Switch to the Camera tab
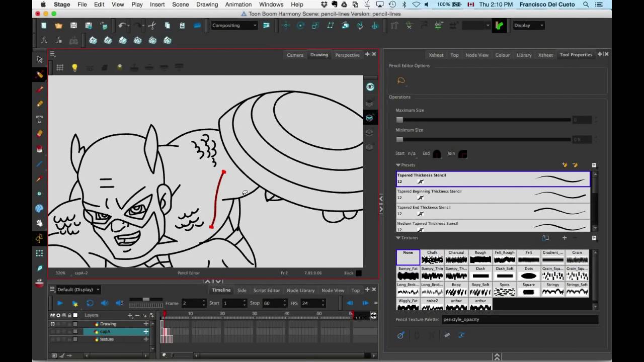This screenshot has width=644, height=362. point(295,55)
